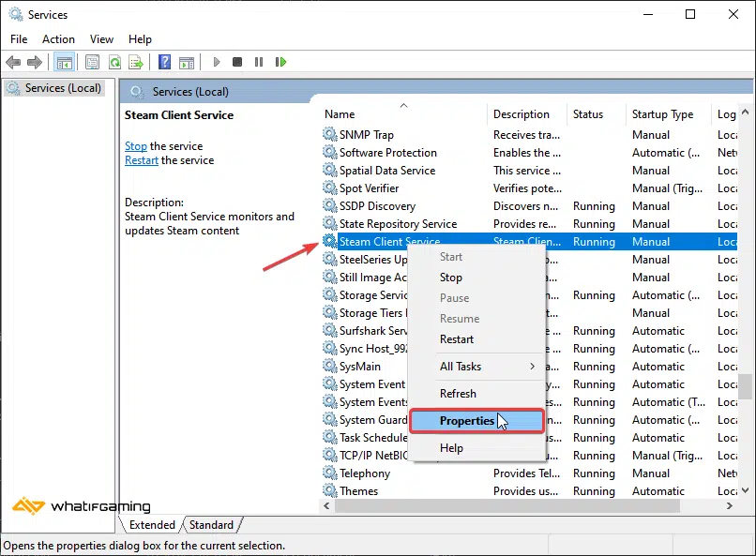756x556 pixels.
Task: Click the green Restart Service icon
Action: pyautogui.click(x=280, y=63)
